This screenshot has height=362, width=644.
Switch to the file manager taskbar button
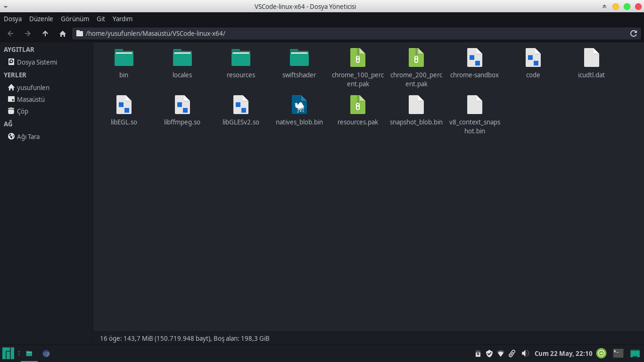point(29,354)
